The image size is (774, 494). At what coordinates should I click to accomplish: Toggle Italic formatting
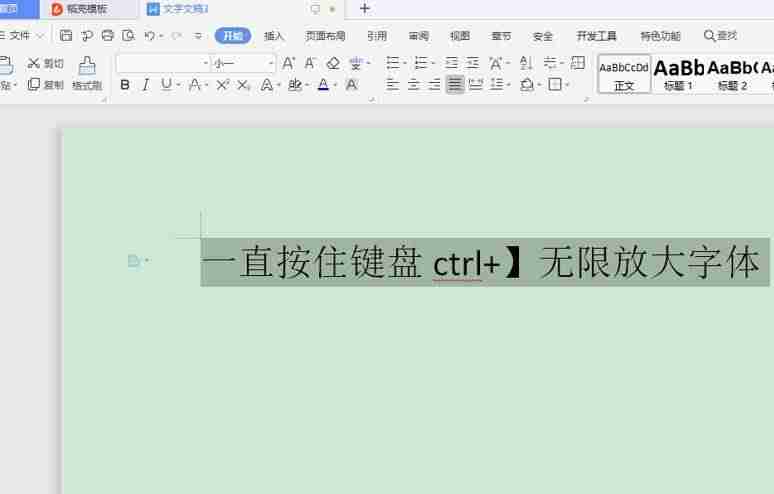tap(145, 85)
